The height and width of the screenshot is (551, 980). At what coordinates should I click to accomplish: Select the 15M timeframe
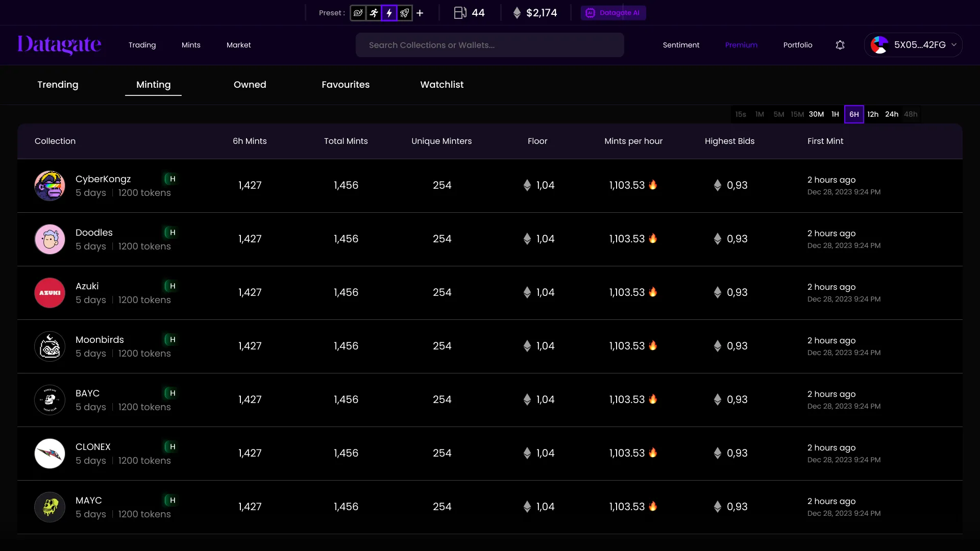[x=797, y=114]
